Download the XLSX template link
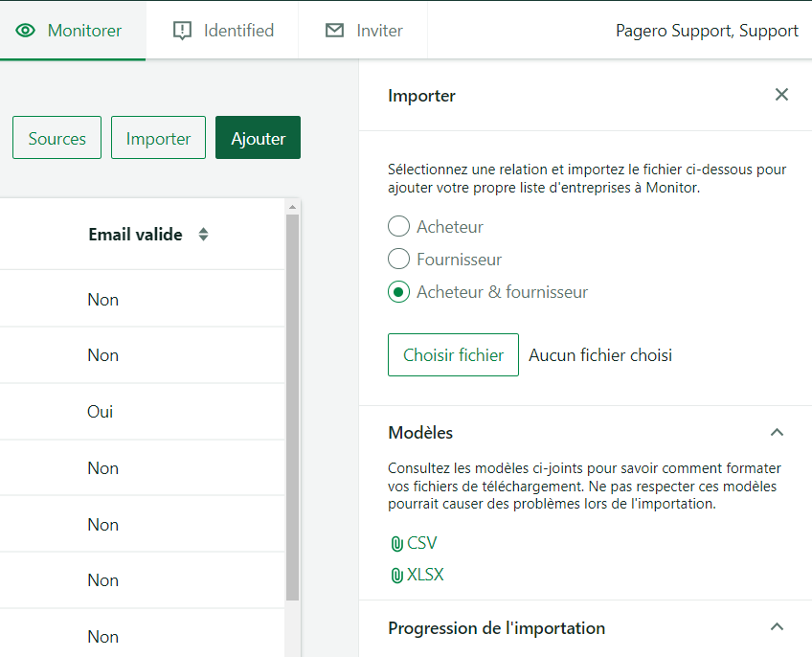The height and width of the screenshot is (657, 812). (x=425, y=575)
